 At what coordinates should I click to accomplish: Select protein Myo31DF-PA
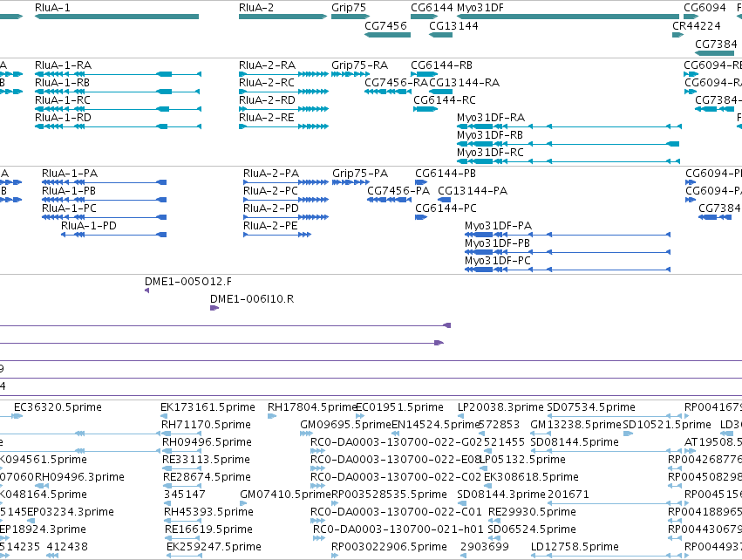[x=498, y=226]
